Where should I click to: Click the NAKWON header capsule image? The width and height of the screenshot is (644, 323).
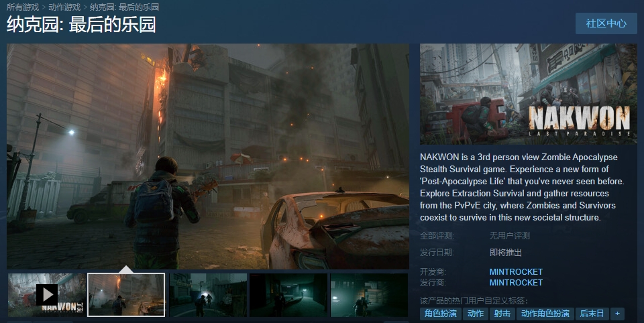click(x=528, y=94)
